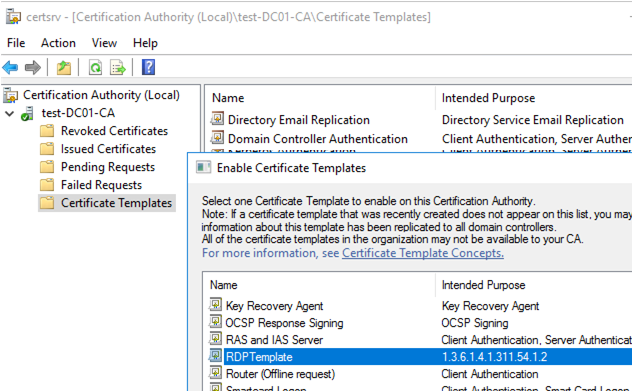The height and width of the screenshot is (391, 632).
Task: Click the OCSP Signing purpose cell
Action: click(475, 323)
